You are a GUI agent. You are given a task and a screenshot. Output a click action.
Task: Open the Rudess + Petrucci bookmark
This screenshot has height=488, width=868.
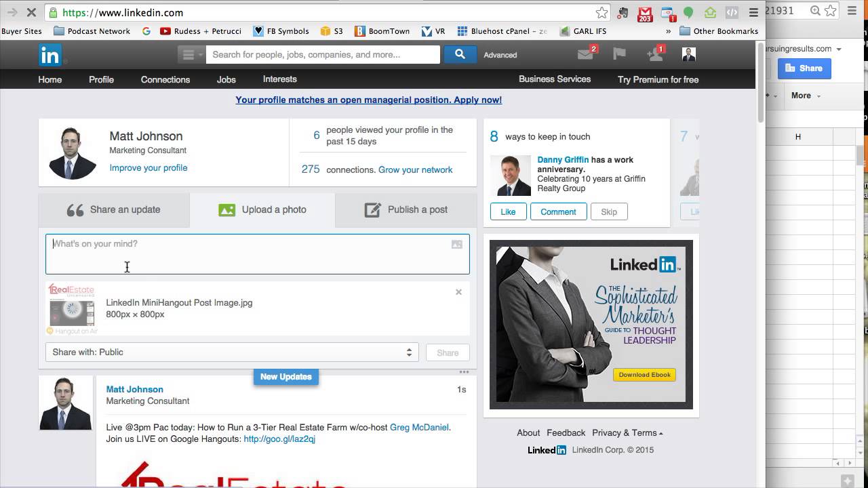[x=201, y=31]
